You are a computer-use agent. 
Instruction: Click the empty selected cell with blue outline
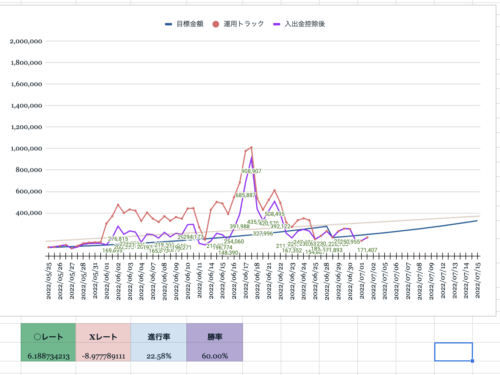click(x=453, y=352)
